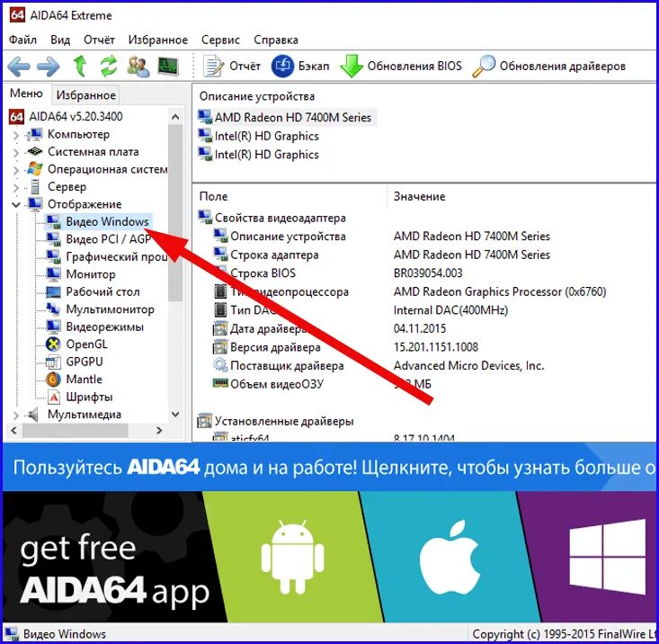Click the Шрифты fonts icon in tree
This screenshot has height=644, width=659.
coord(54,397)
